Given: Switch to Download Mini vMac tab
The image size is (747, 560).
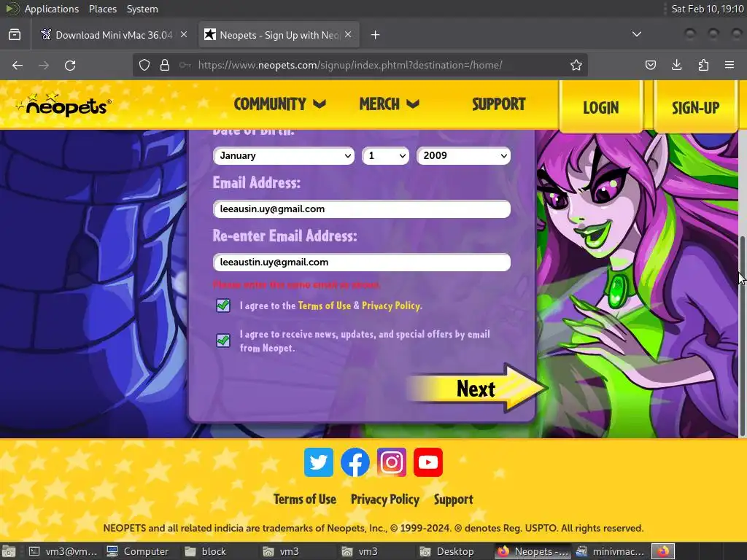Looking at the screenshot, I should point(114,35).
